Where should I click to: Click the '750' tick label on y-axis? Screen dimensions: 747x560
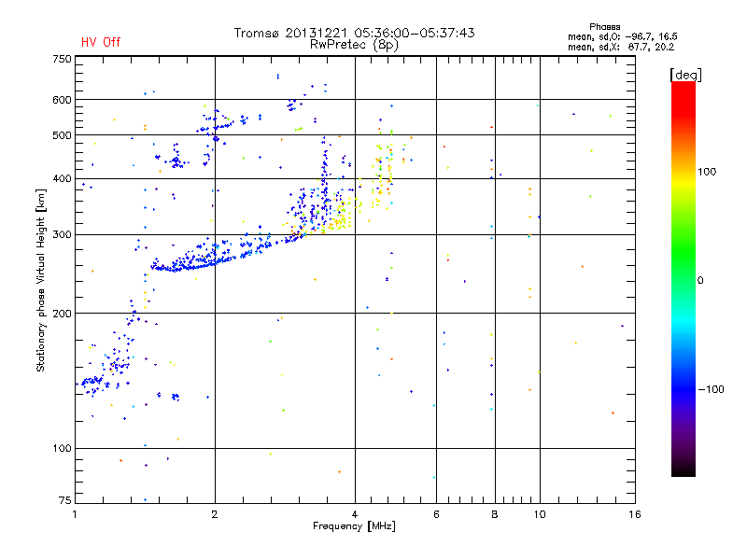point(62,59)
